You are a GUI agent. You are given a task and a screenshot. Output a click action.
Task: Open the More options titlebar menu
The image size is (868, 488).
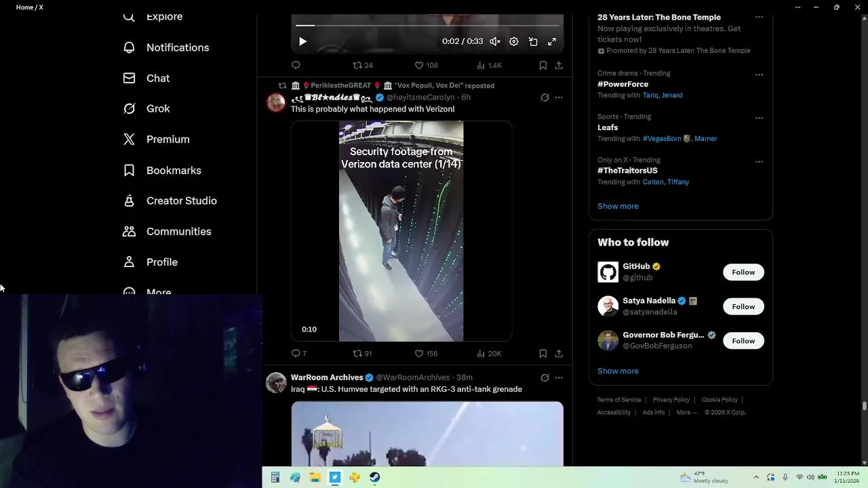tap(797, 7)
